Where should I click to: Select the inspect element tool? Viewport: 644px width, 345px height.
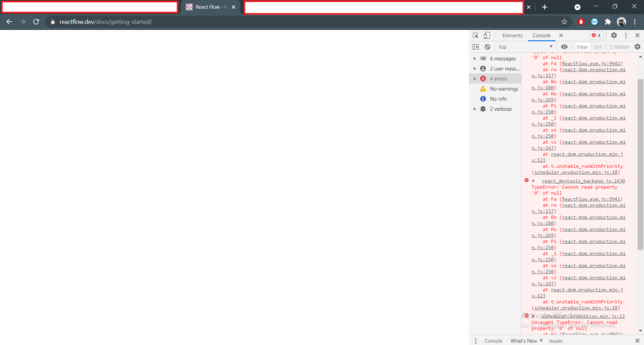475,35
